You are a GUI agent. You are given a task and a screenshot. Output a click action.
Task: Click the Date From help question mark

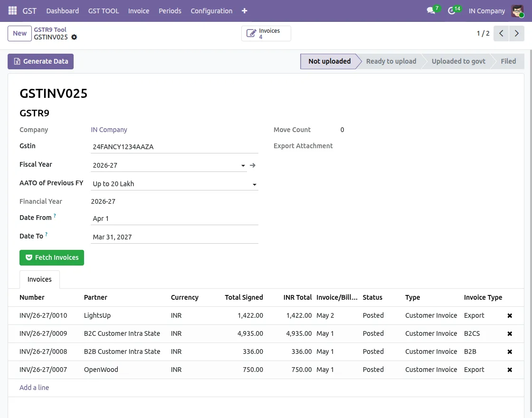click(55, 216)
